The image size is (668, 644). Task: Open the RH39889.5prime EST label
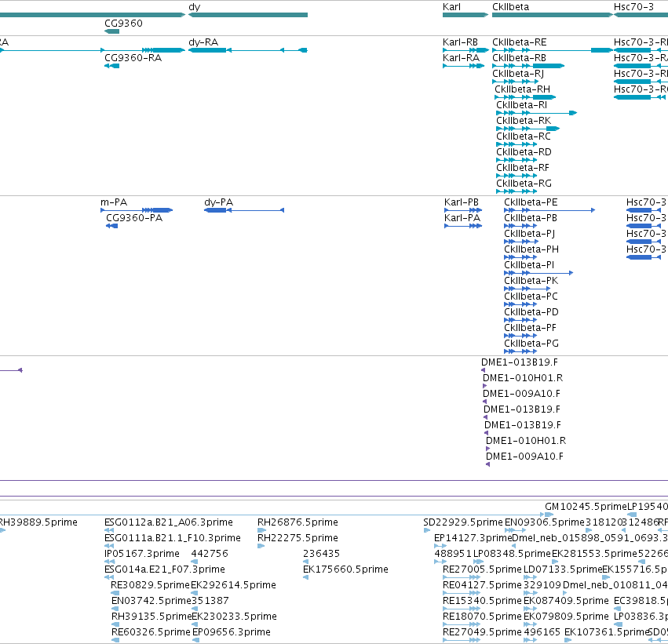(x=38, y=522)
